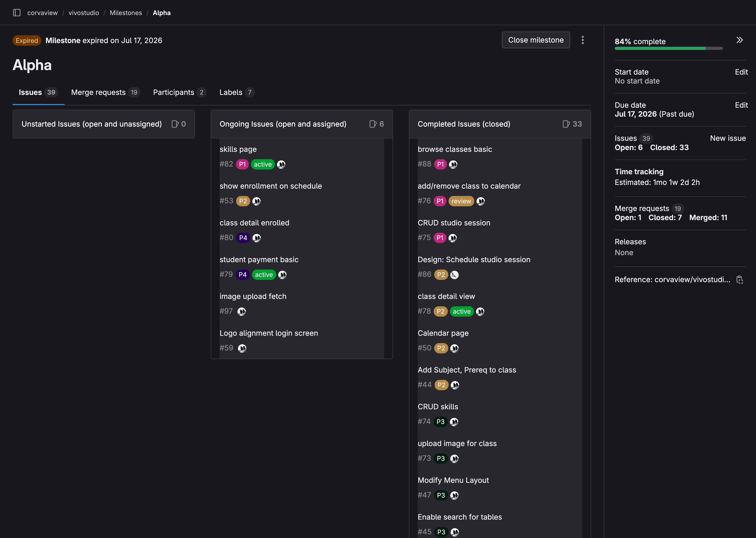Open assignee avatar on image upload fetch

pos(242,311)
